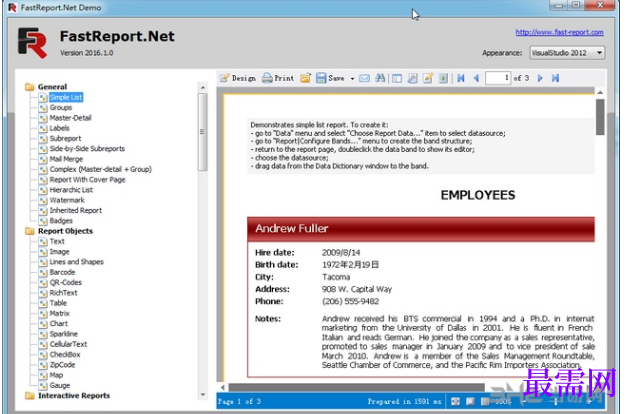Go to the next page

point(540,78)
